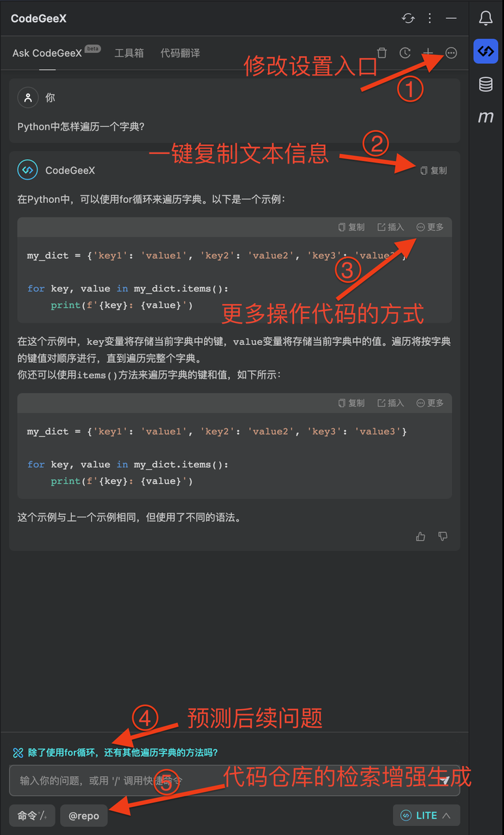Insert the second code block
Screen dimensions: 504x835
391,403
